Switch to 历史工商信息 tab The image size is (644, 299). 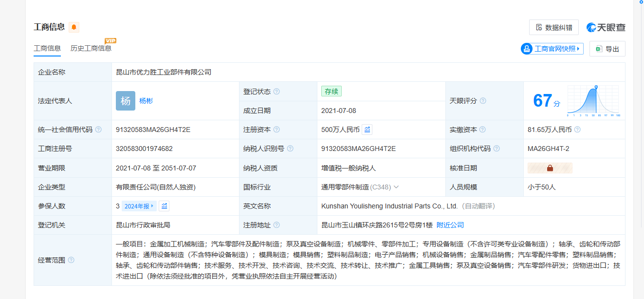click(x=91, y=48)
